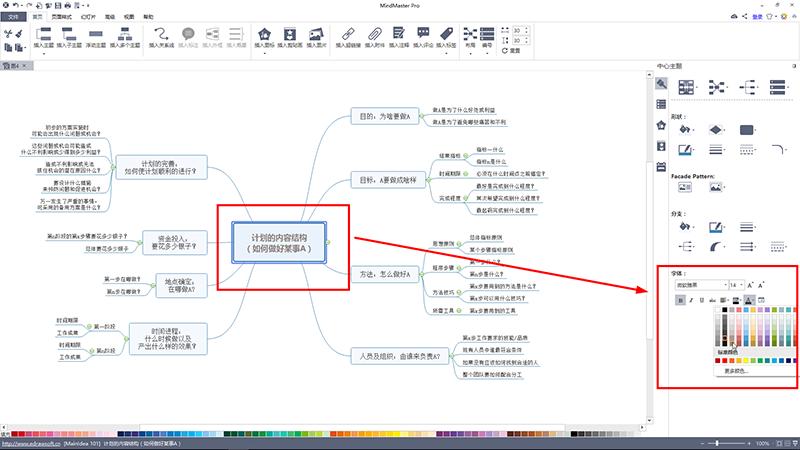Open the font family dropdown
Image resolution: width=800 pixels, height=450 pixels.
pos(701,285)
